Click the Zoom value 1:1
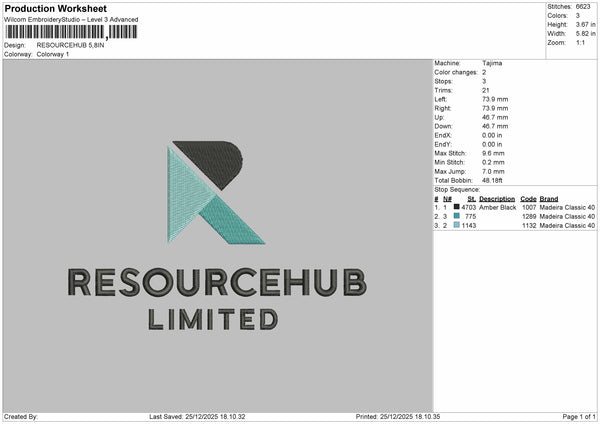 (x=580, y=42)
